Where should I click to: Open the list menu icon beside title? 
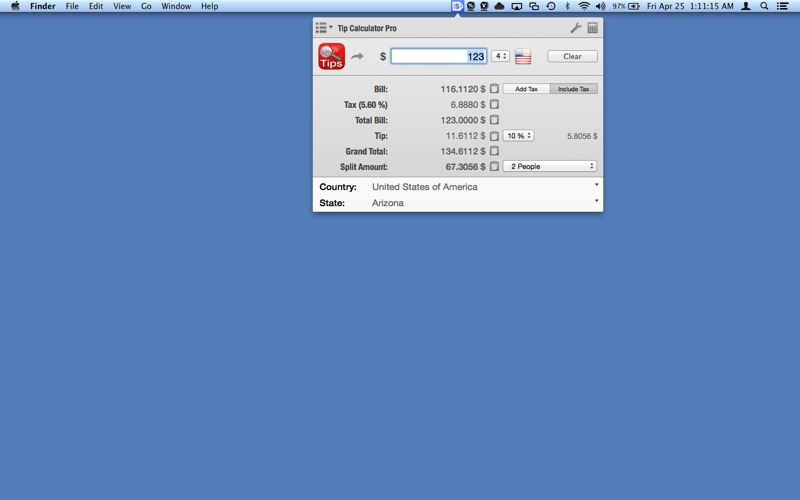[324, 28]
